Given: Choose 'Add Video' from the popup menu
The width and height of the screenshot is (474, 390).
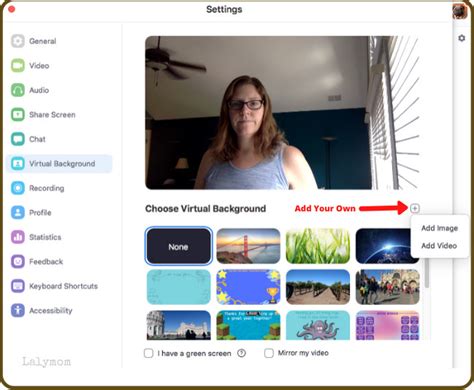Looking at the screenshot, I should 439,246.
